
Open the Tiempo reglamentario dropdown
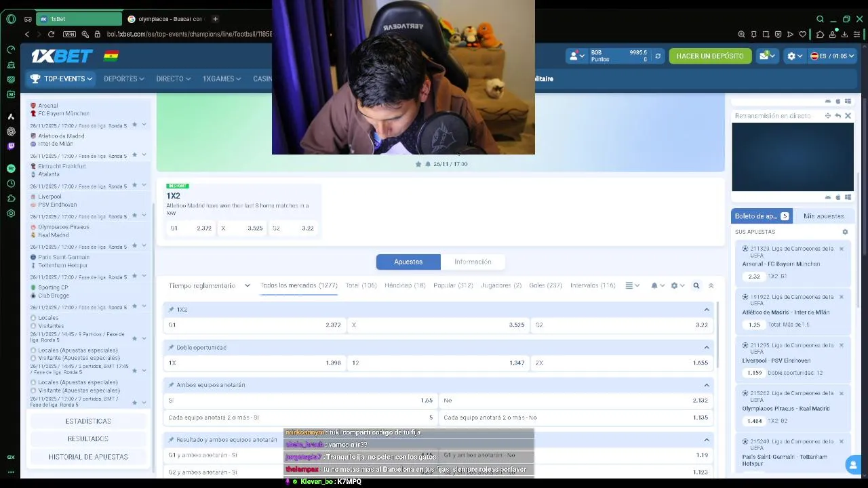point(209,285)
